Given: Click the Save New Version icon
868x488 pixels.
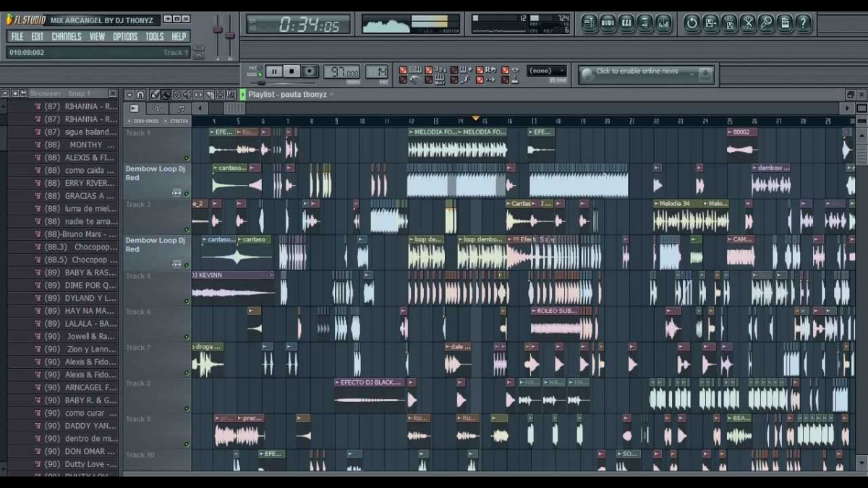Looking at the screenshot, I should coord(711,23).
